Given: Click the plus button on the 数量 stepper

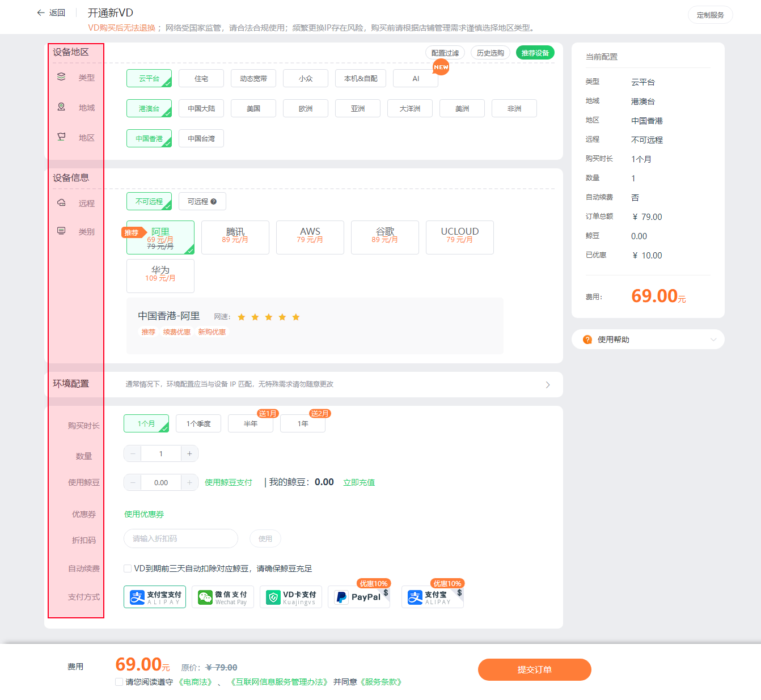Looking at the screenshot, I should coord(189,453).
